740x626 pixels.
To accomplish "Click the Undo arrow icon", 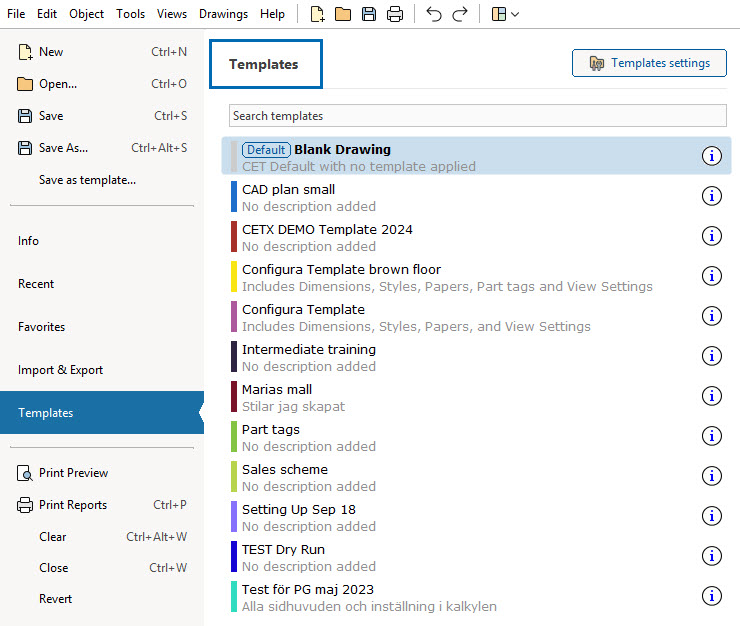I will point(434,14).
